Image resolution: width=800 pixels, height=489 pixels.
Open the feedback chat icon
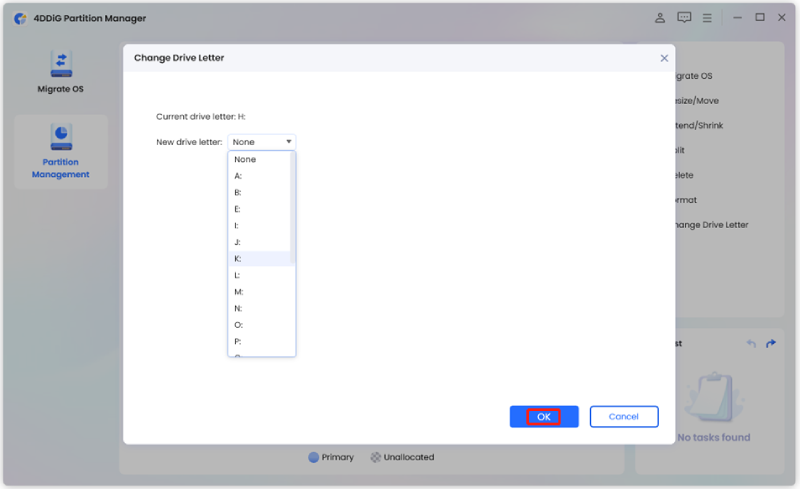coord(684,18)
